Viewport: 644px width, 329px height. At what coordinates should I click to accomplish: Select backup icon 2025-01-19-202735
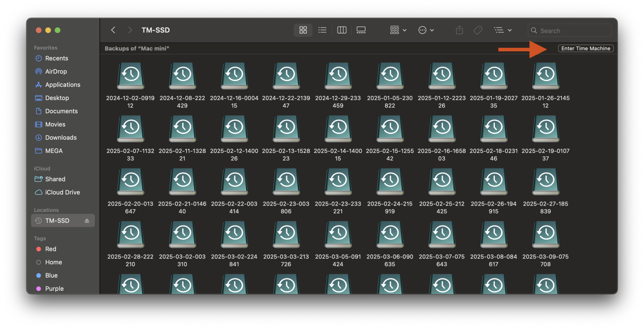(x=494, y=76)
